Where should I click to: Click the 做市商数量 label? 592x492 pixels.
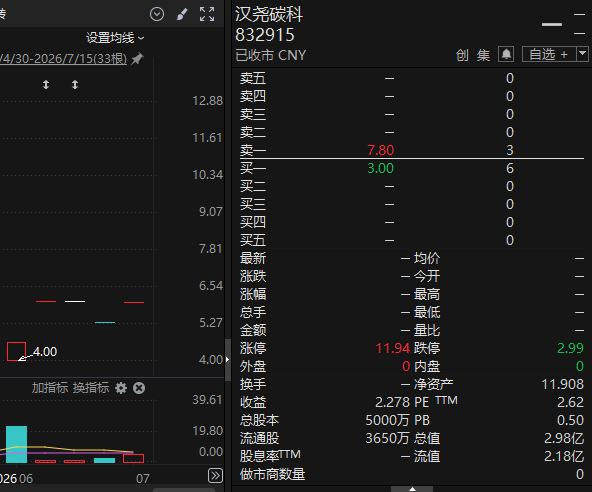point(272,474)
